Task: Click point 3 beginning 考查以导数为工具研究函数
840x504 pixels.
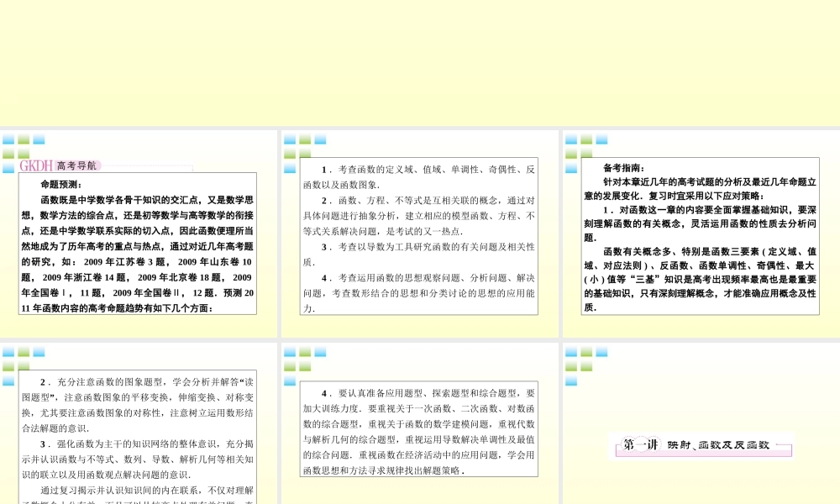Action: [419, 255]
